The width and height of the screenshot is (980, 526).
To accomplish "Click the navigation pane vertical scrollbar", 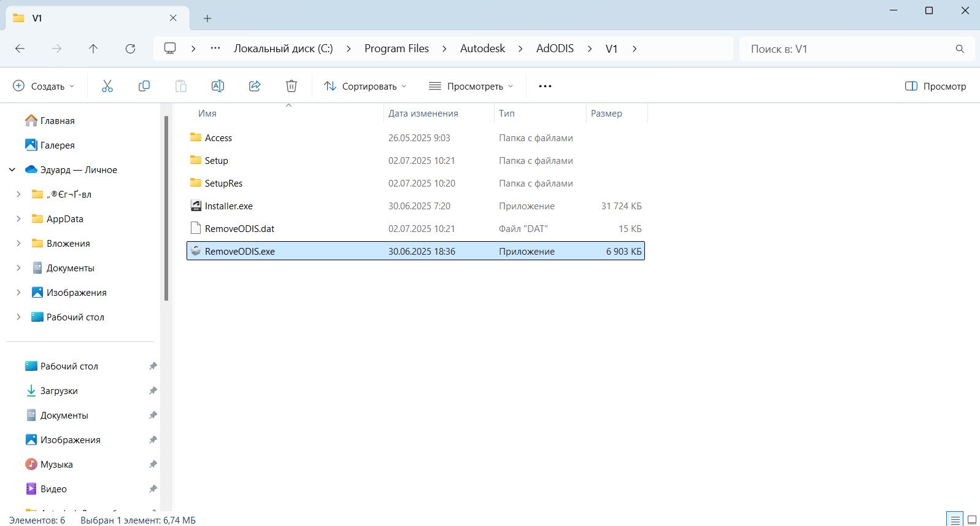I will coord(166,208).
